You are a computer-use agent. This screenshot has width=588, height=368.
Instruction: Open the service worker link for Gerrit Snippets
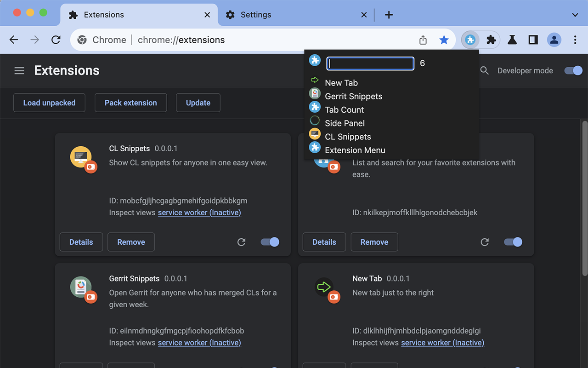[199, 342]
